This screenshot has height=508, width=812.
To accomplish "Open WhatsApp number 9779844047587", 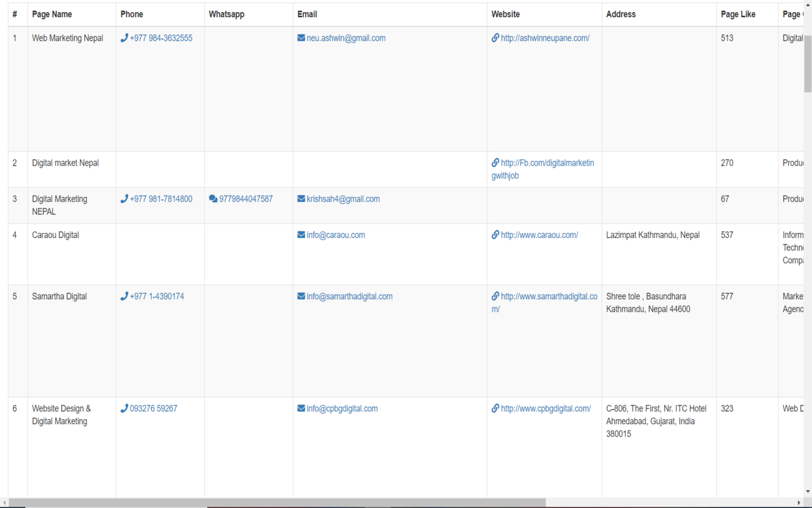I will pyautogui.click(x=246, y=199).
